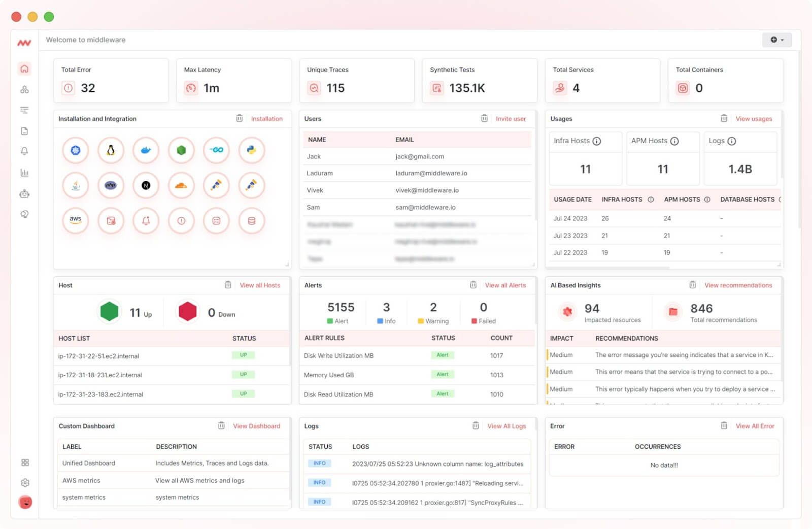
Task: Open the PHP integration
Action: point(111,185)
